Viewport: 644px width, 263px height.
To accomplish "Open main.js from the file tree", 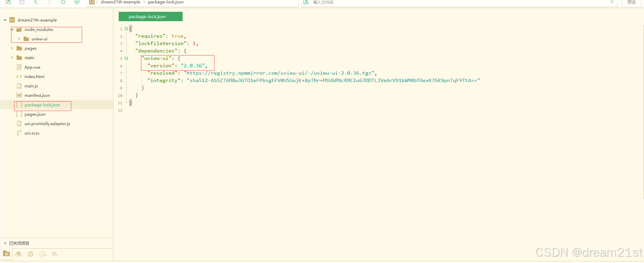I will click(31, 86).
